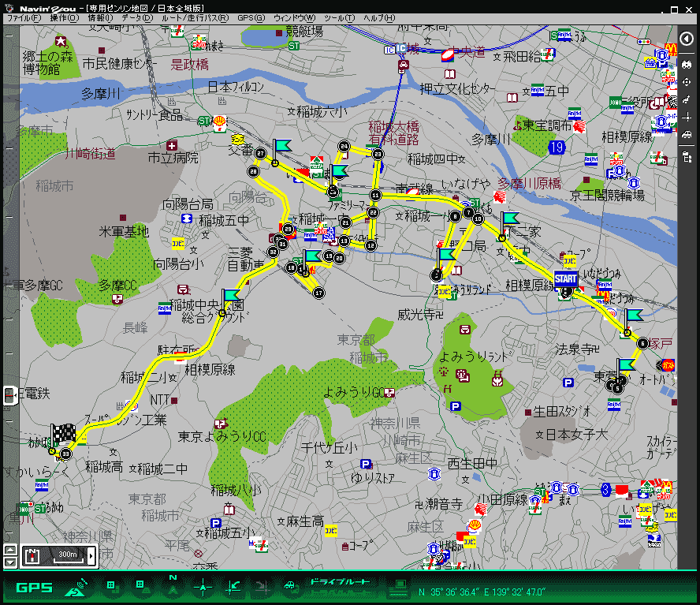Toggle the north-up heading icon

point(173,586)
